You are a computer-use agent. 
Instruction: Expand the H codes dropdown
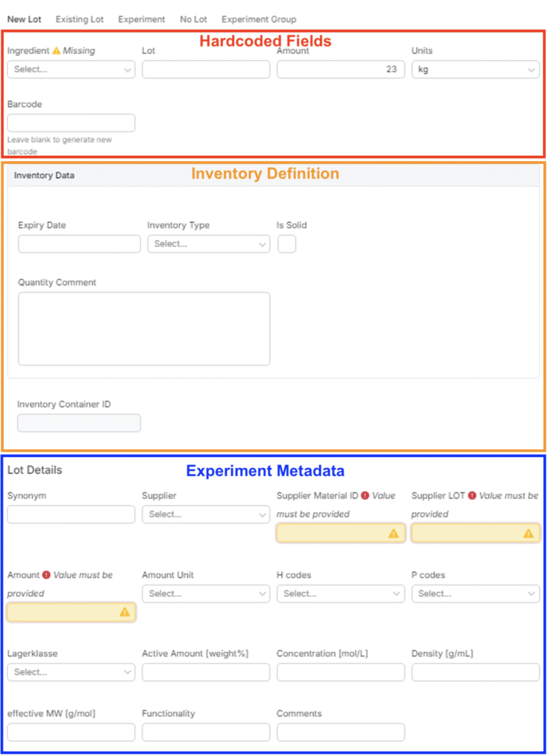(x=340, y=594)
